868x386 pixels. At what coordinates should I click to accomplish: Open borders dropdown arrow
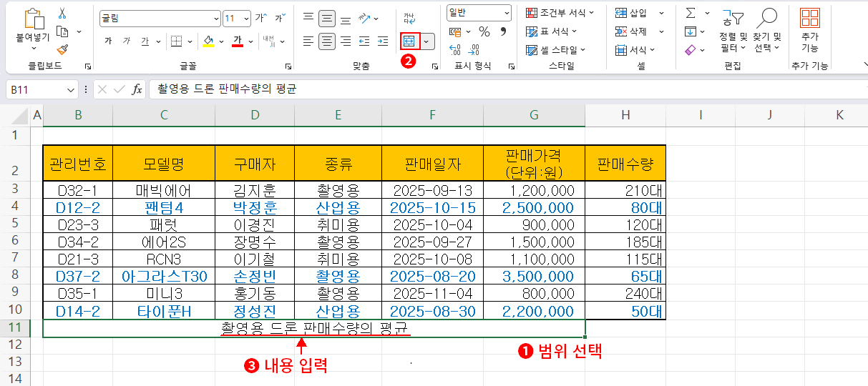(190, 41)
